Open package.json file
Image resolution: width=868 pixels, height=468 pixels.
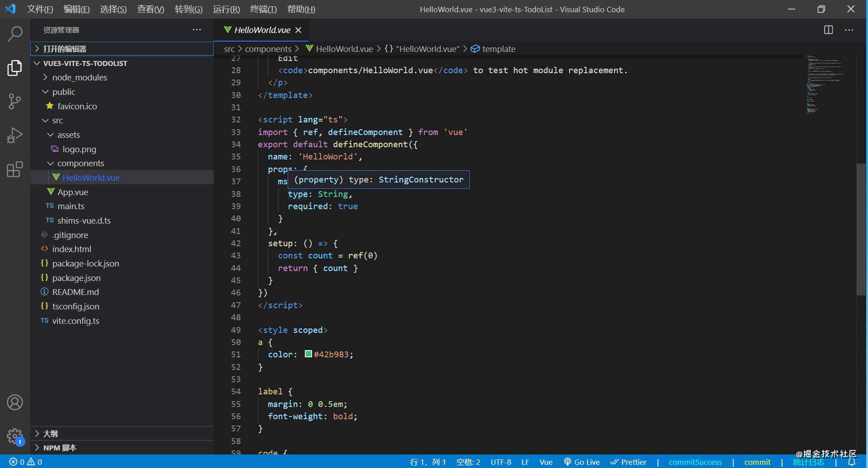tap(122, 278)
